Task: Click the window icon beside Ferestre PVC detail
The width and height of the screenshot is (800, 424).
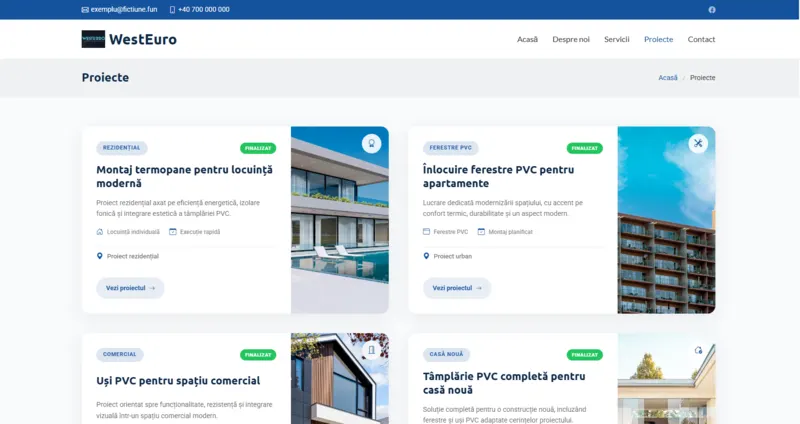Action: pyautogui.click(x=426, y=232)
